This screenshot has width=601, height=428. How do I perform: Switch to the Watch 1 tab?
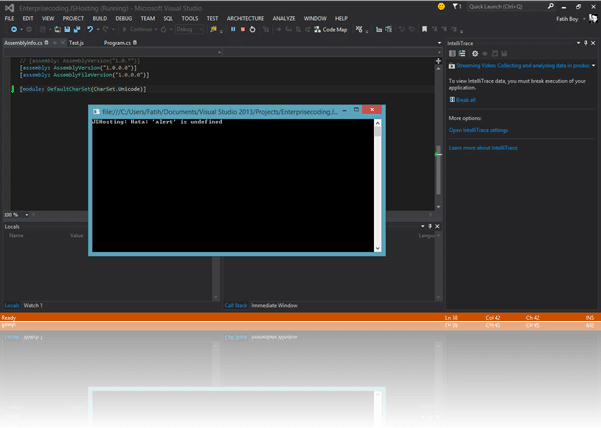point(33,305)
